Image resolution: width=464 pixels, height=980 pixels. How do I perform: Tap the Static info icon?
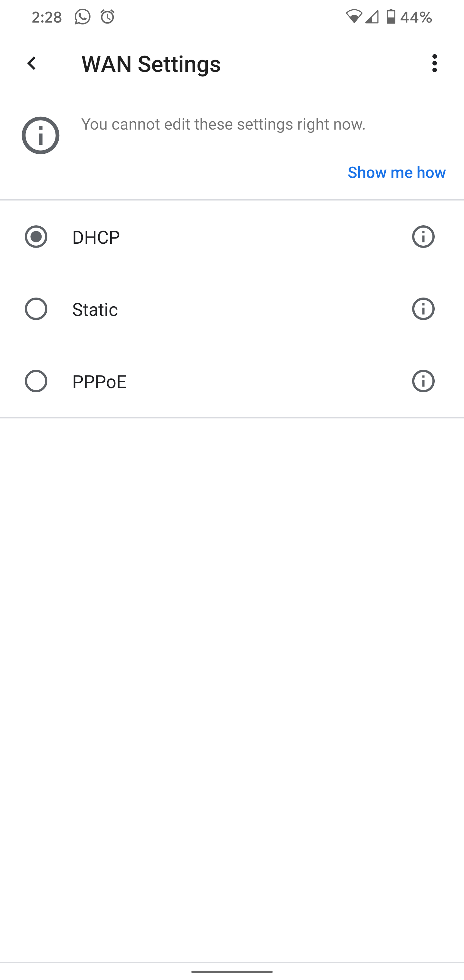423,309
